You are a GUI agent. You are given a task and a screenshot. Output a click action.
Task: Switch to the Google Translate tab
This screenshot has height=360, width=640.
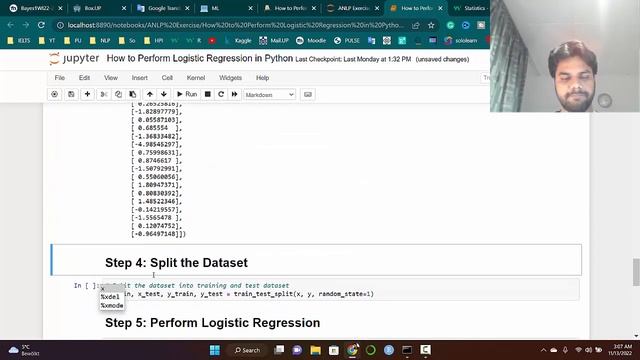tap(163, 8)
